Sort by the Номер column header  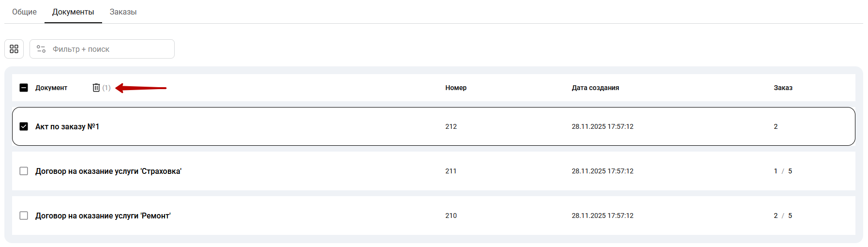click(x=456, y=88)
